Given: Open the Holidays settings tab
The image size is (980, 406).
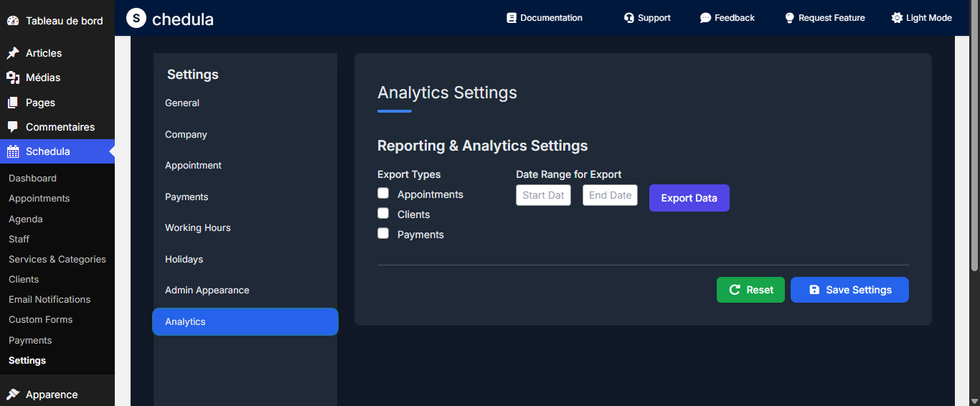Looking at the screenshot, I should [x=245, y=259].
